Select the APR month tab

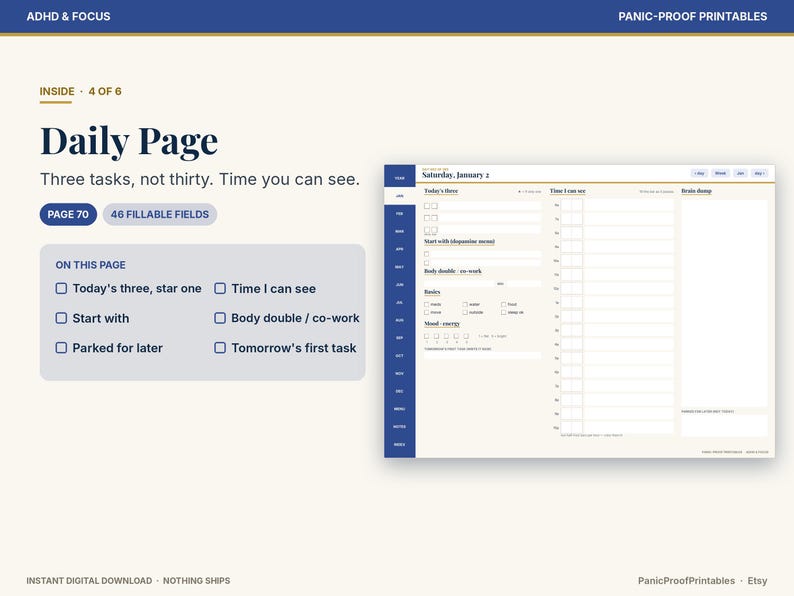click(400, 249)
